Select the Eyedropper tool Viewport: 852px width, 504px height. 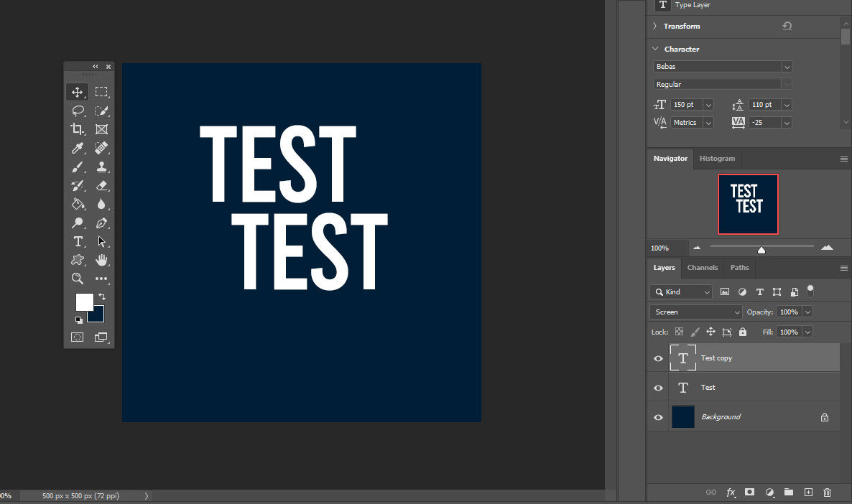pos(78,148)
